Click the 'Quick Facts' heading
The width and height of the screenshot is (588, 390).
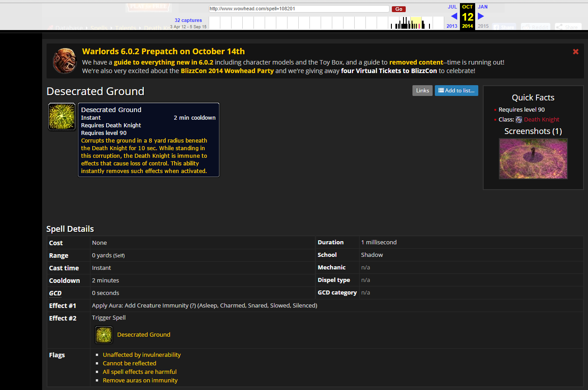(x=533, y=97)
